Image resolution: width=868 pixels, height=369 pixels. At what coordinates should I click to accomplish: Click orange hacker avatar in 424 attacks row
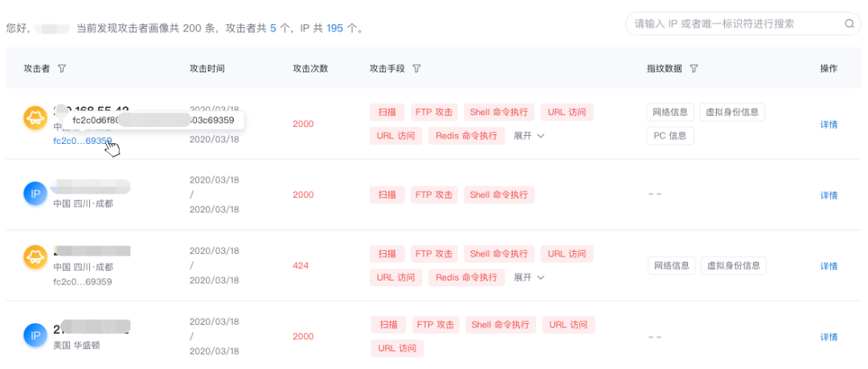[35, 257]
